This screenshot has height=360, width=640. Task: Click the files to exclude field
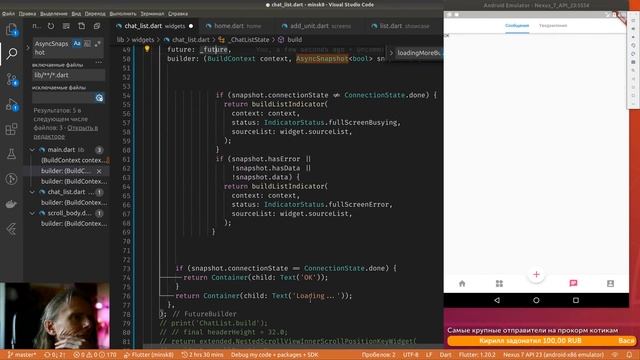click(x=63, y=98)
